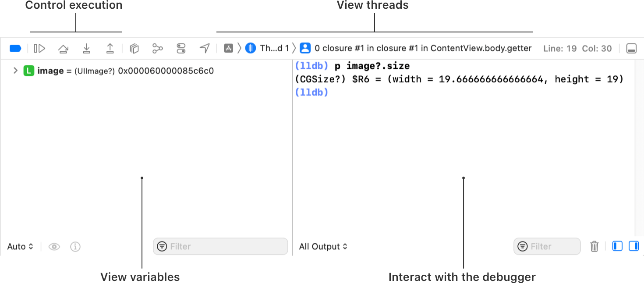
Task: Select the closure #1 stack frame item
Action: coord(415,48)
